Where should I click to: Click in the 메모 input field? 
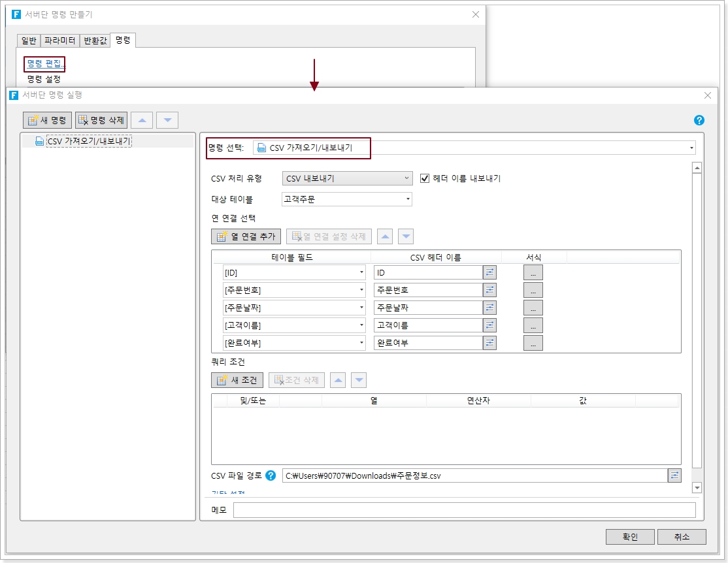[464, 510]
